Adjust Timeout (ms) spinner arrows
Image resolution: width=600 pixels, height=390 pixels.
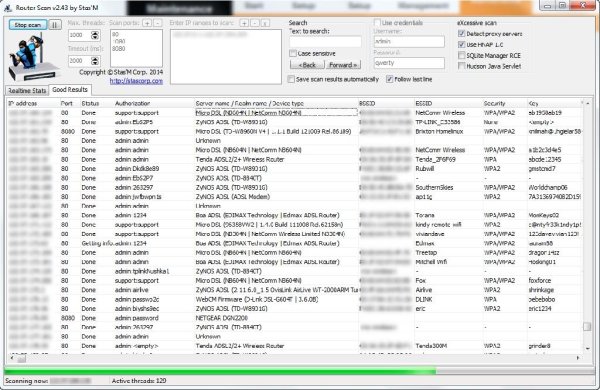pyautogui.click(x=95, y=61)
